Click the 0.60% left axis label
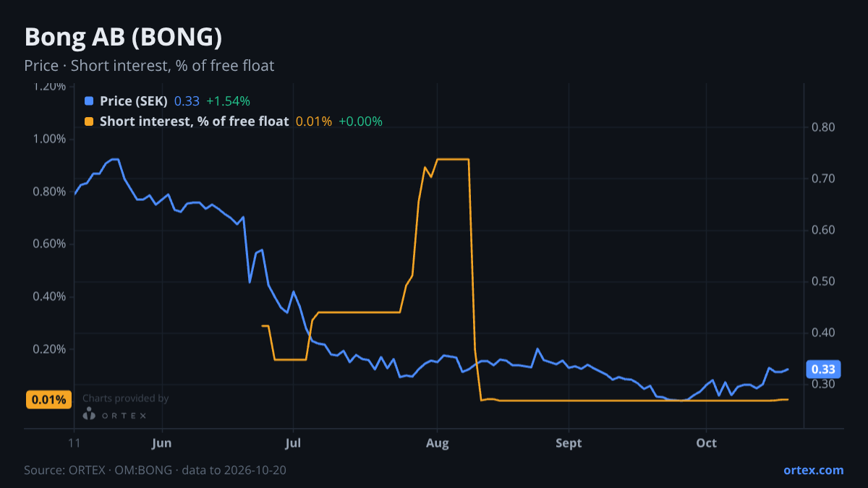Image resolution: width=868 pixels, height=488 pixels. pos(50,244)
